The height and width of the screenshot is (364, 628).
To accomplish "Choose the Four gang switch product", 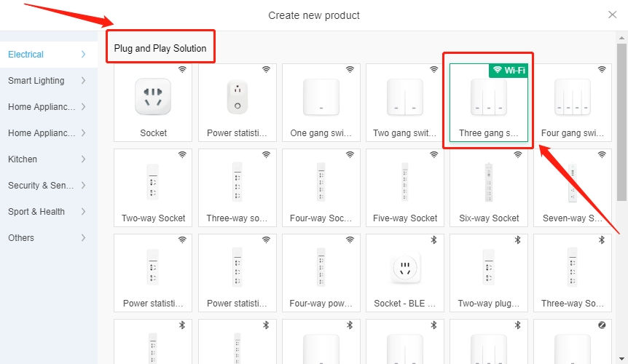I will click(x=573, y=103).
